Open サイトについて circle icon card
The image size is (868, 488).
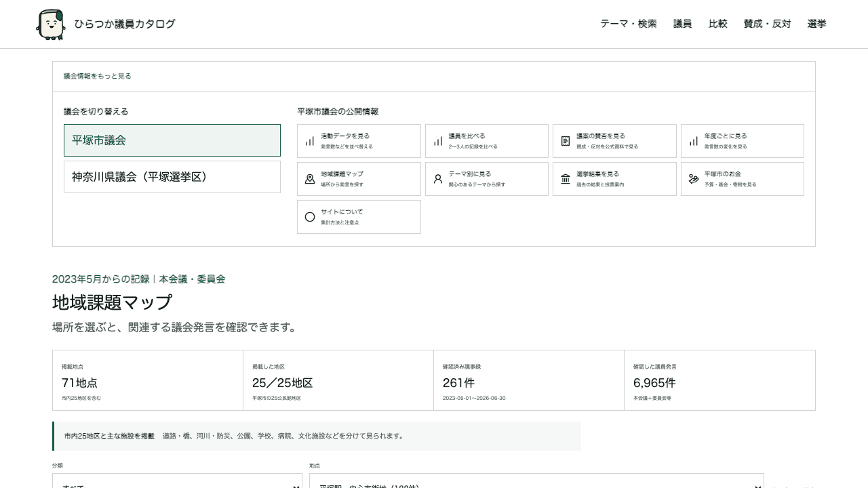point(359,217)
